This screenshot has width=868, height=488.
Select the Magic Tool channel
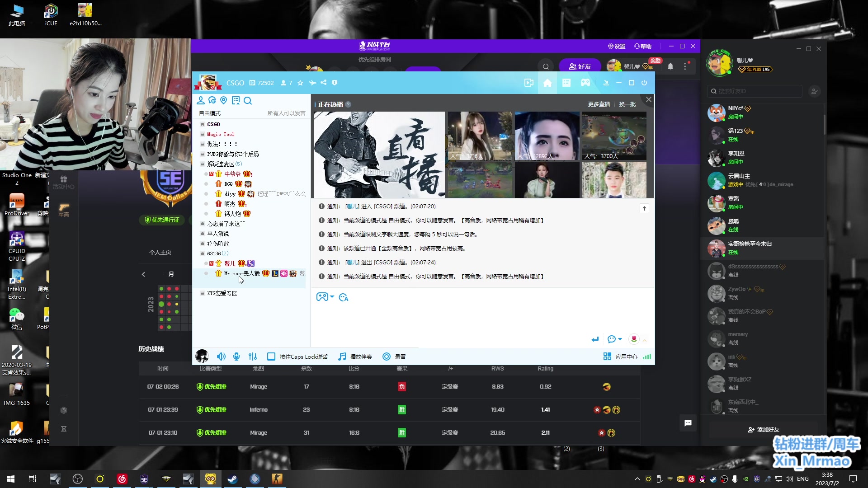tap(221, 134)
